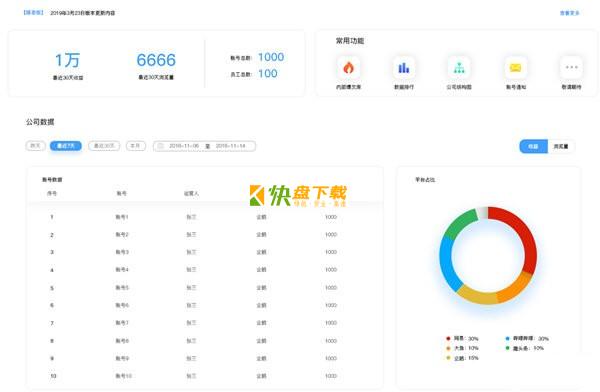Click the blue bracketed tag at top left

click(x=33, y=13)
